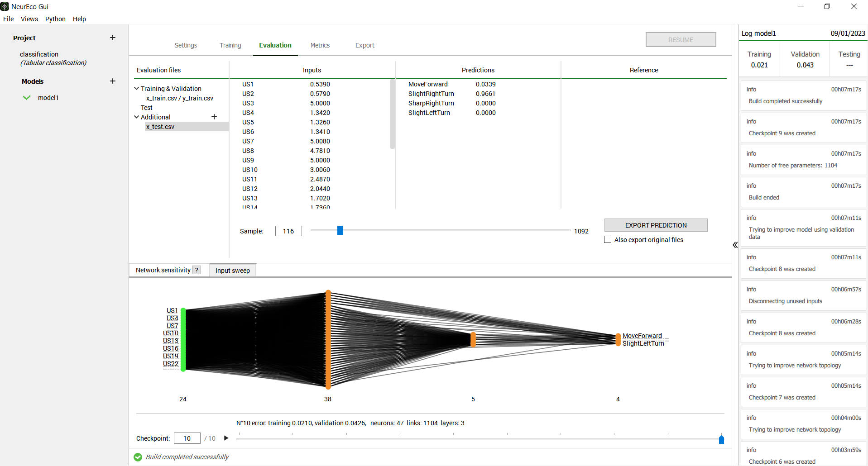This screenshot has height=466, width=868.
Task: Add additional evaluation file with plus icon
Action: [x=214, y=117]
